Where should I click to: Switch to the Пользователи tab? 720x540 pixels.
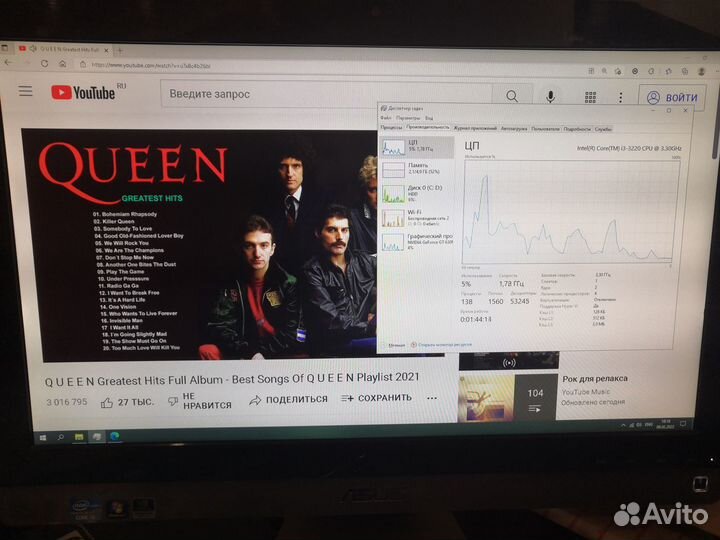pos(545,129)
